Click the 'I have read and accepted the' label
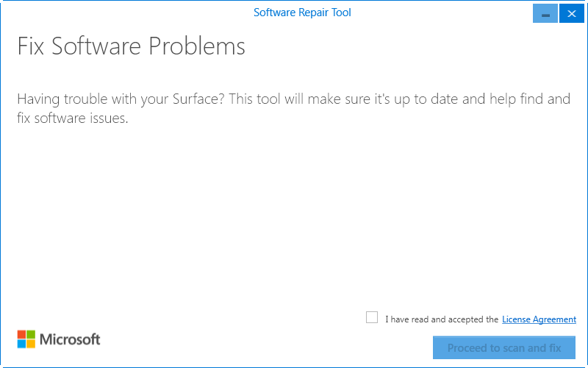The height and width of the screenshot is (368, 588). click(x=442, y=319)
